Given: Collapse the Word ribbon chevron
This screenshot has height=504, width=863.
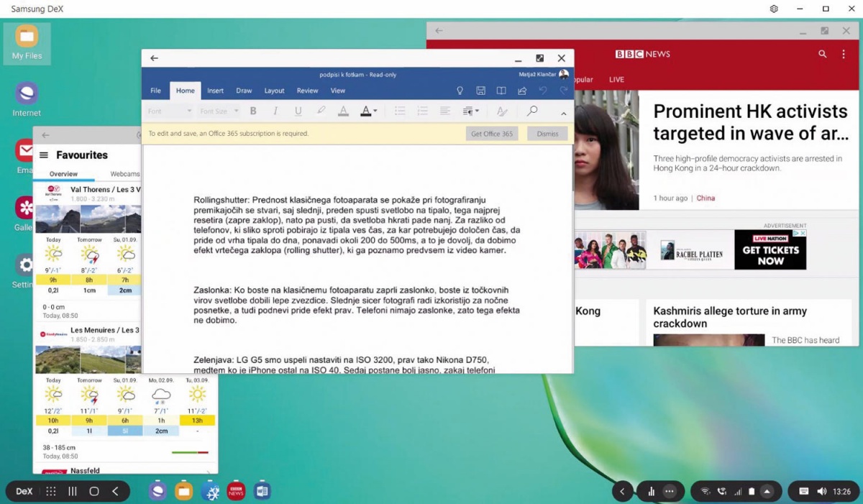Looking at the screenshot, I should (563, 114).
